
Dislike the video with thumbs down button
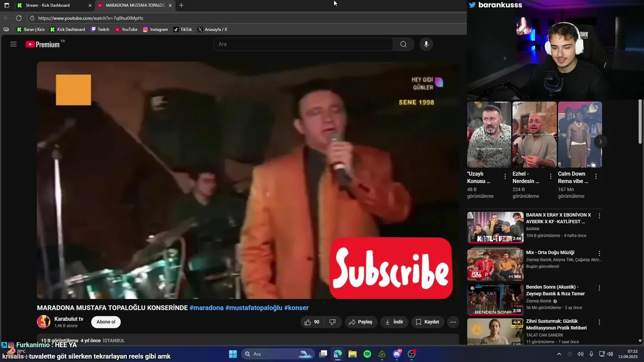tap(333, 322)
